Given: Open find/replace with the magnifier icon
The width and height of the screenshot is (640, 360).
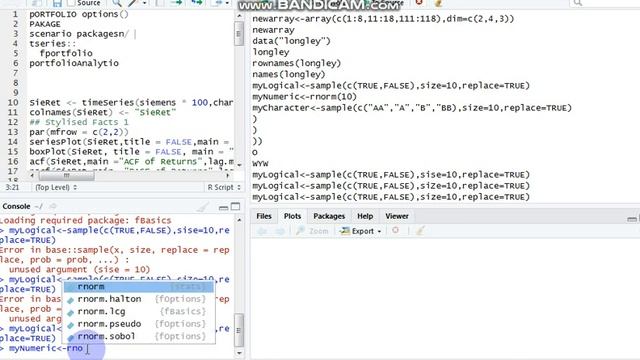Looking at the screenshot, I should pos(117,3).
